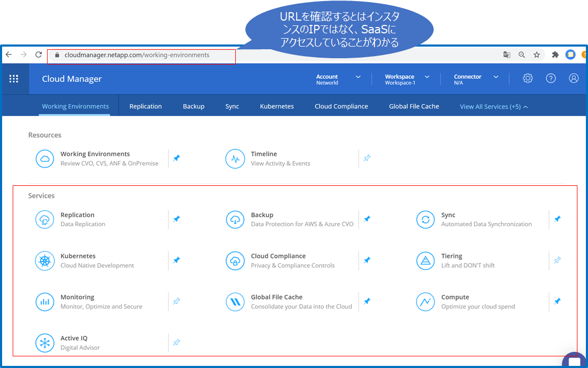Click the Chrome profile avatar icon

pyautogui.click(x=571, y=55)
